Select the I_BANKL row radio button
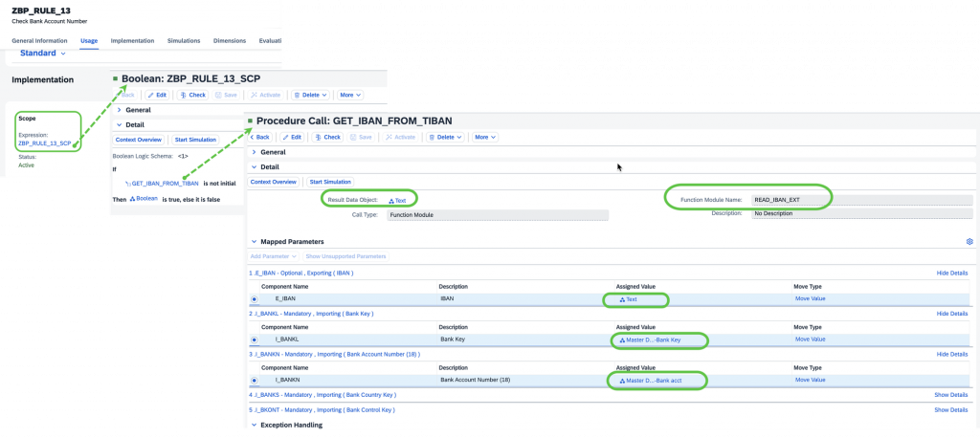This screenshot has height=438, width=980. pos(255,339)
